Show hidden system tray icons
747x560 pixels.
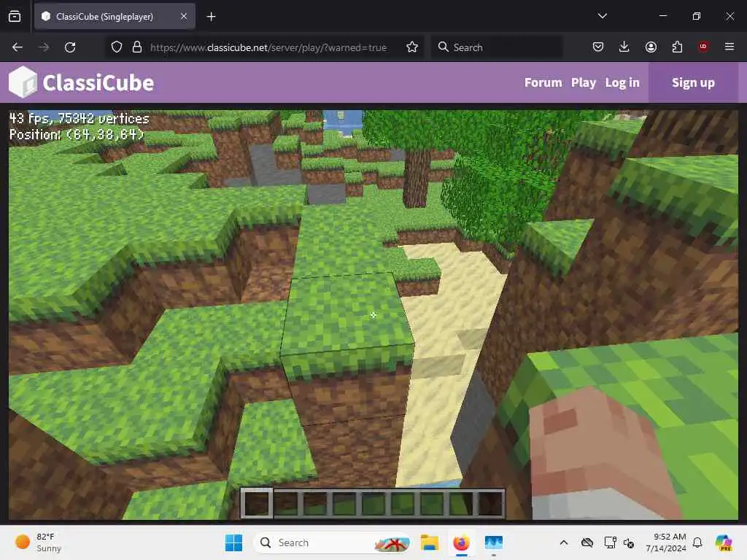coord(564,542)
